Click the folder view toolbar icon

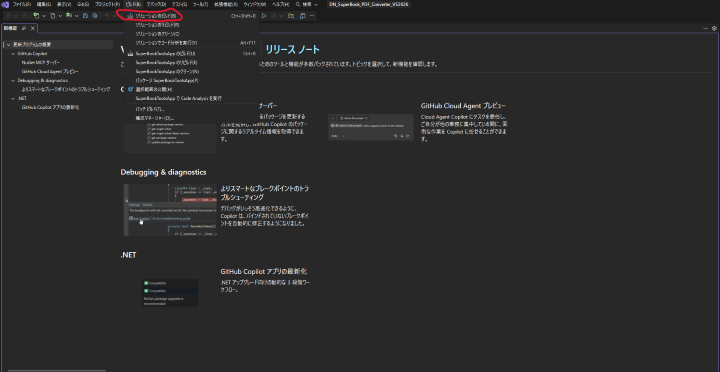point(291,16)
